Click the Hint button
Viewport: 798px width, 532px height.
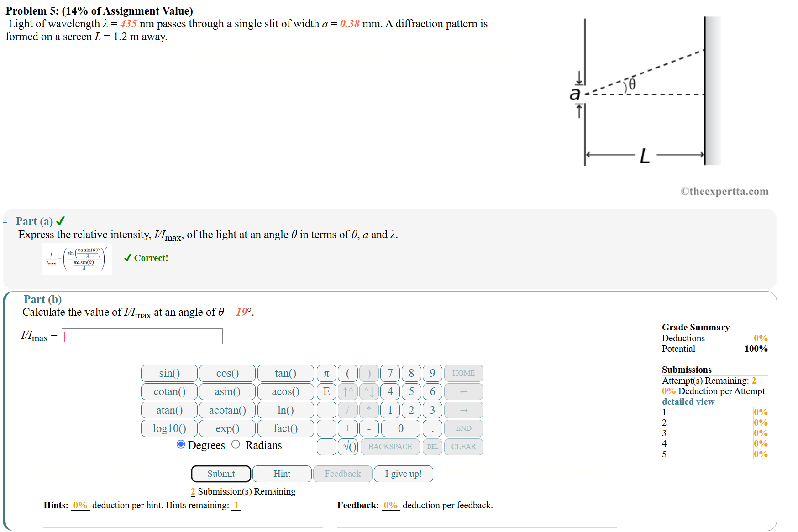click(x=281, y=474)
